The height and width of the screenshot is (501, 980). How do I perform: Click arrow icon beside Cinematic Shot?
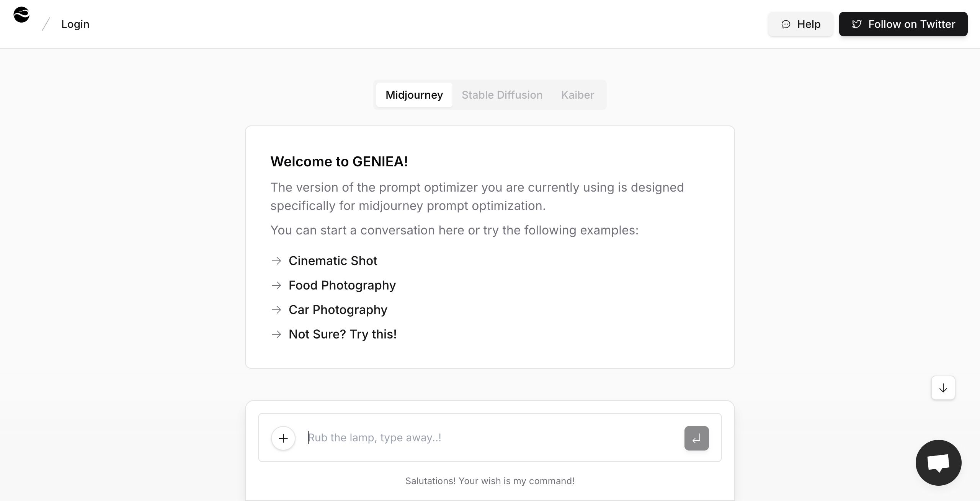click(276, 261)
